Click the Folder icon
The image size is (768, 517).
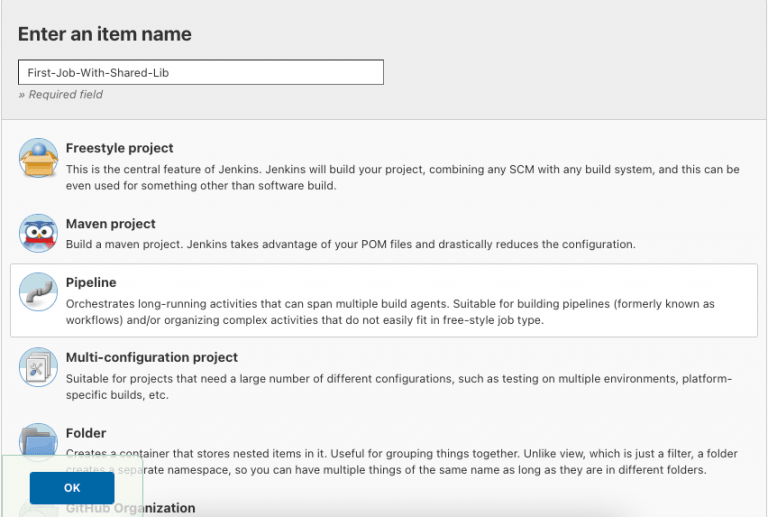coord(38,441)
